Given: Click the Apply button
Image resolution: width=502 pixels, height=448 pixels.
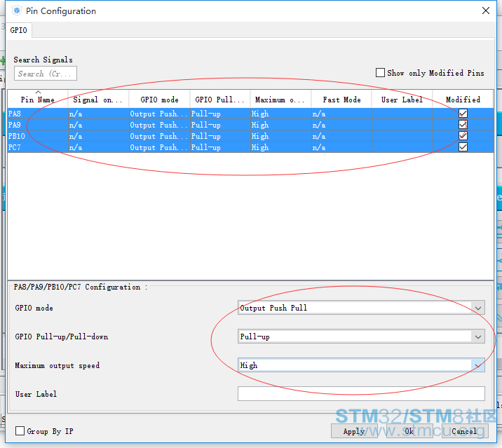Looking at the screenshot, I should pyautogui.click(x=354, y=431).
